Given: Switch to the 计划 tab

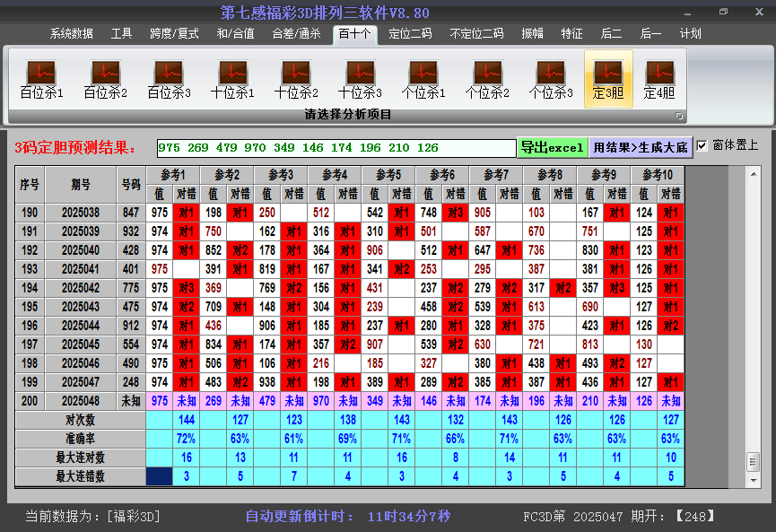Looking at the screenshot, I should [690, 34].
